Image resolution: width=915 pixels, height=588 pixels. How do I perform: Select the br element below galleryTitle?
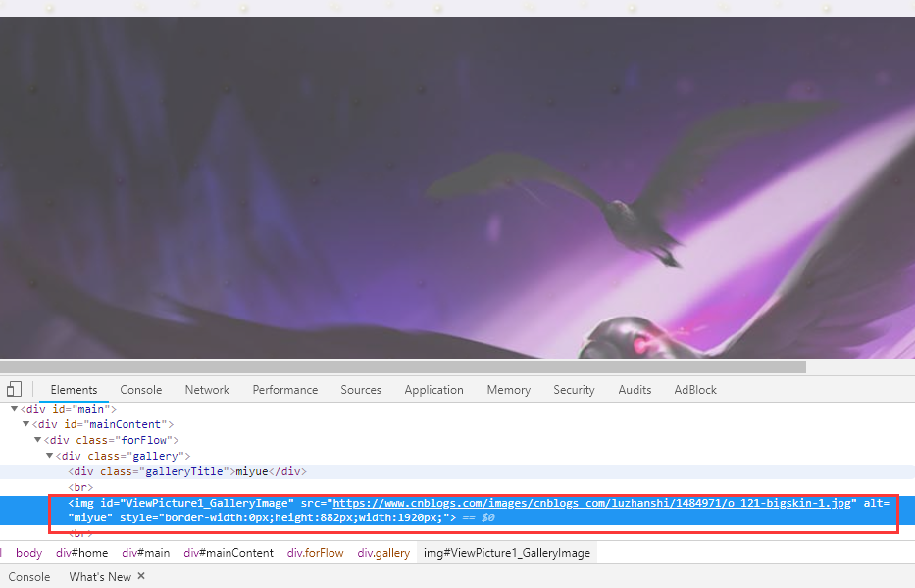pyautogui.click(x=80, y=487)
